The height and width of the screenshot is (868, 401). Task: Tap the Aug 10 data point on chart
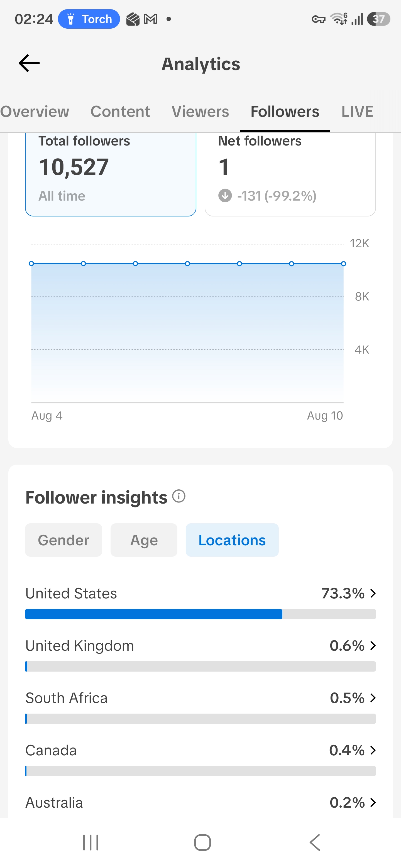click(x=343, y=264)
